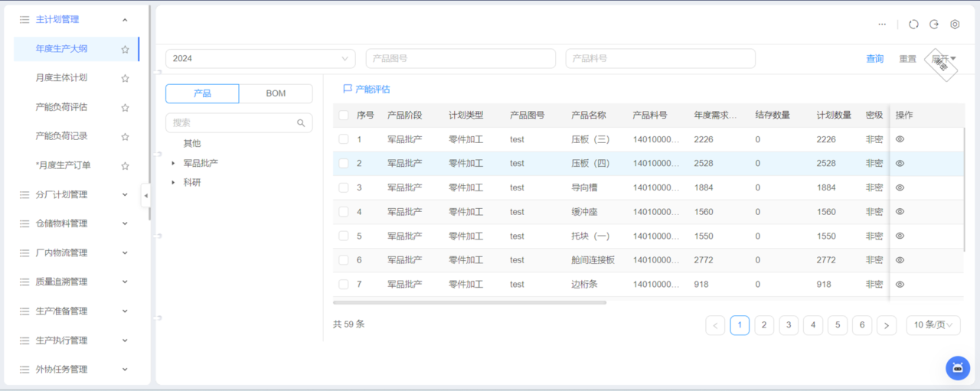Click list icon beside 外协任务管理

[24, 369]
